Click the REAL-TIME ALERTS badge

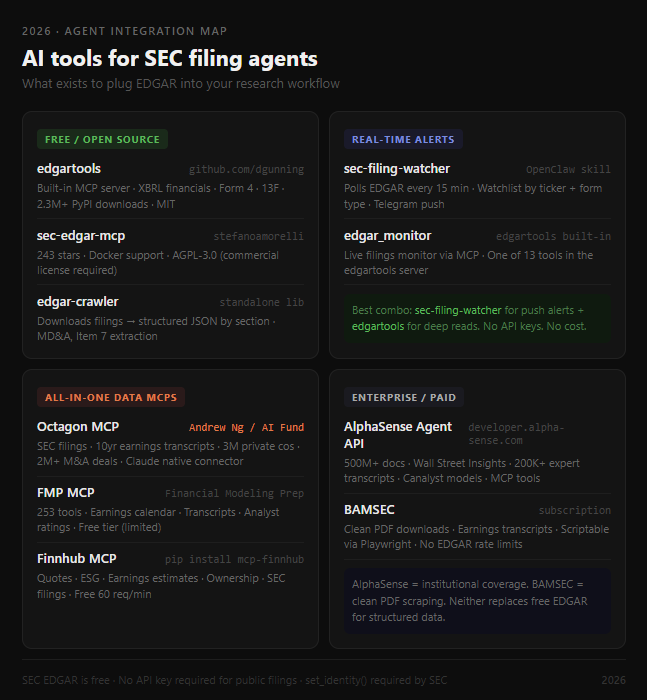(403, 139)
